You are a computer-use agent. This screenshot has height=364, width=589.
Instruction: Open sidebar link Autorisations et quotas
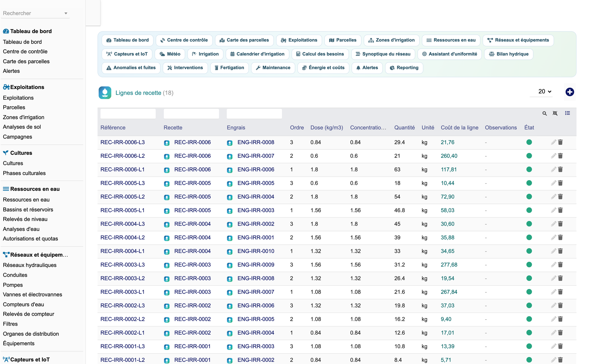(30, 239)
